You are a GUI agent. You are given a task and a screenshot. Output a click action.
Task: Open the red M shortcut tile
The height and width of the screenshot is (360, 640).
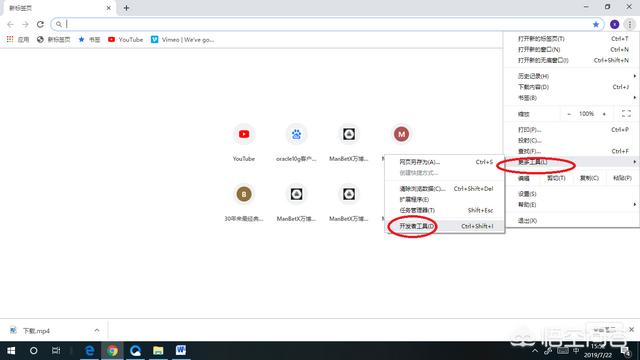[x=401, y=134]
